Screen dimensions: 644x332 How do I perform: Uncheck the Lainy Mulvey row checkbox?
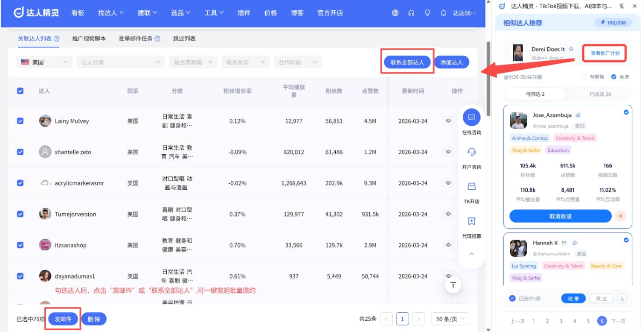point(20,121)
